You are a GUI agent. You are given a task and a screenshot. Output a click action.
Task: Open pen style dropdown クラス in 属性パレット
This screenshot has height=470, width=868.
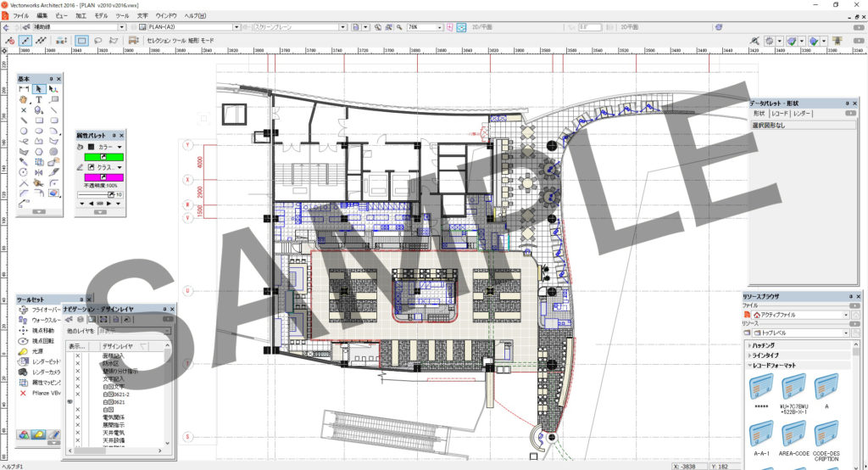coord(120,167)
